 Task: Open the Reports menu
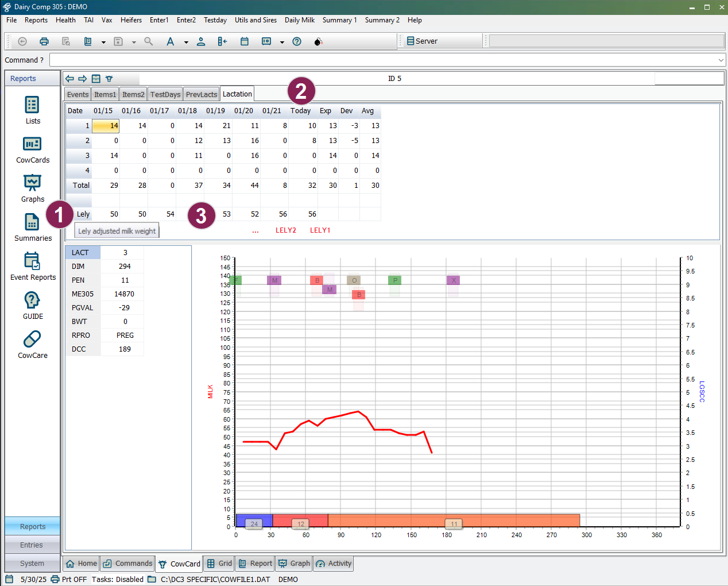pos(36,20)
